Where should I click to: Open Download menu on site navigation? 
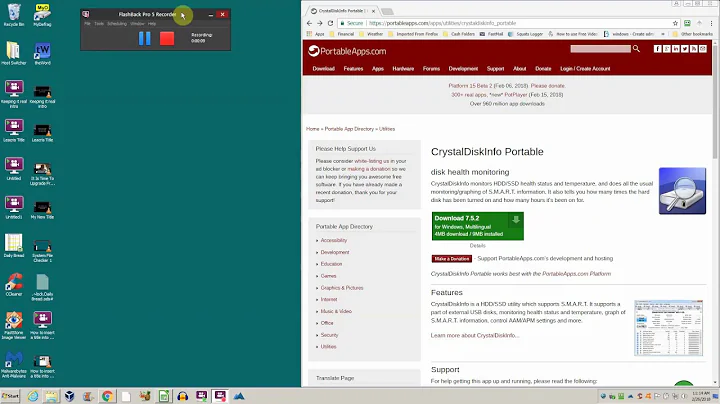pos(324,69)
